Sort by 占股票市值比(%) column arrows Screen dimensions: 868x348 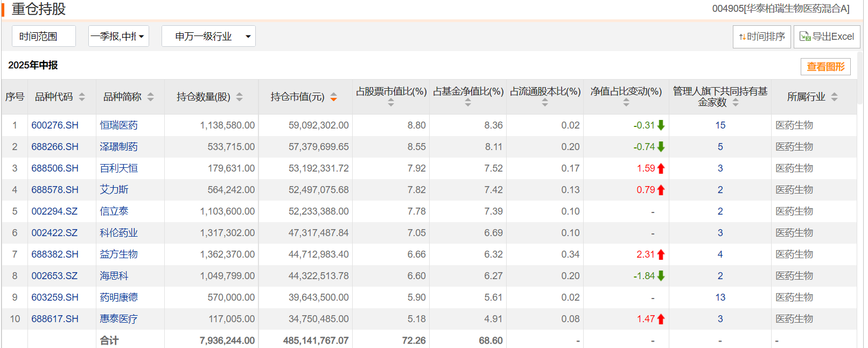pyautogui.click(x=391, y=103)
